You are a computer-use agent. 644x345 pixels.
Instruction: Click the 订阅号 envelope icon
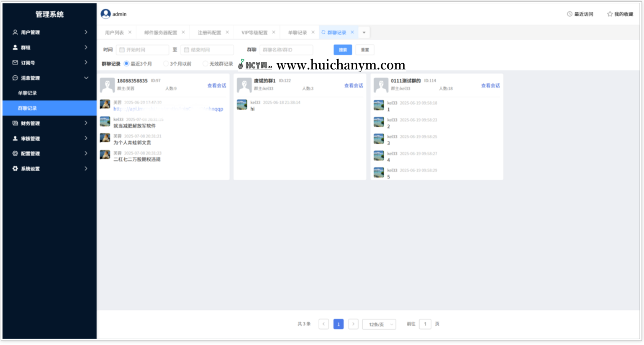(x=14, y=62)
